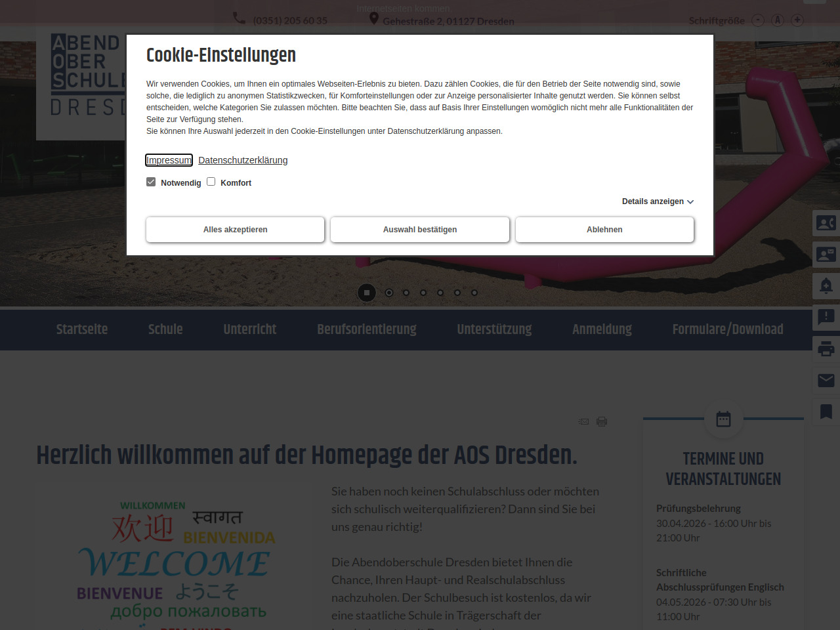This screenshot has height=630, width=840.
Task: Expand Details anzeigen in cookie dialog
Action: (x=658, y=201)
